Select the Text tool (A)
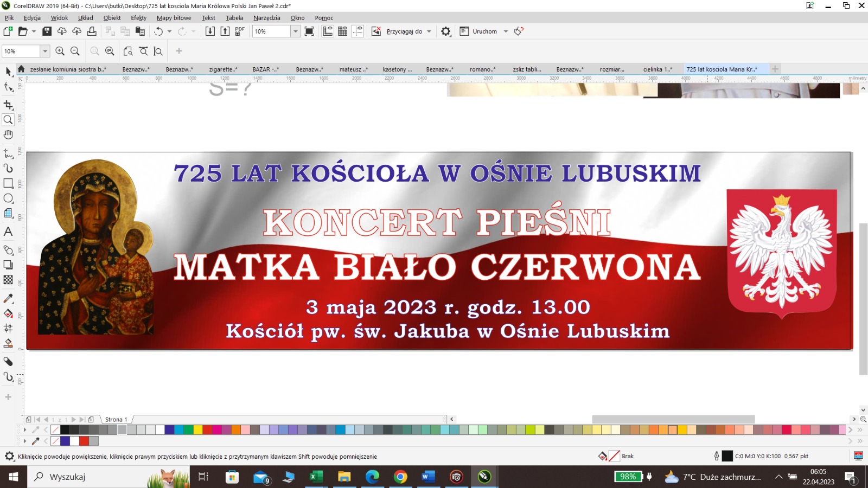Viewport: 868px width, 488px height. point(8,232)
